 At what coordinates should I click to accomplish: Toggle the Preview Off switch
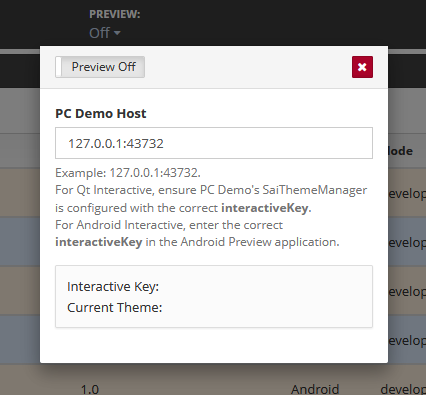[x=100, y=67]
